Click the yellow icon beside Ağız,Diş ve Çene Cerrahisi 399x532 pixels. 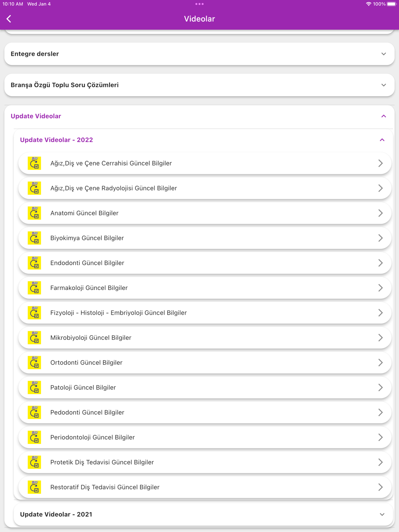click(x=34, y=163)
